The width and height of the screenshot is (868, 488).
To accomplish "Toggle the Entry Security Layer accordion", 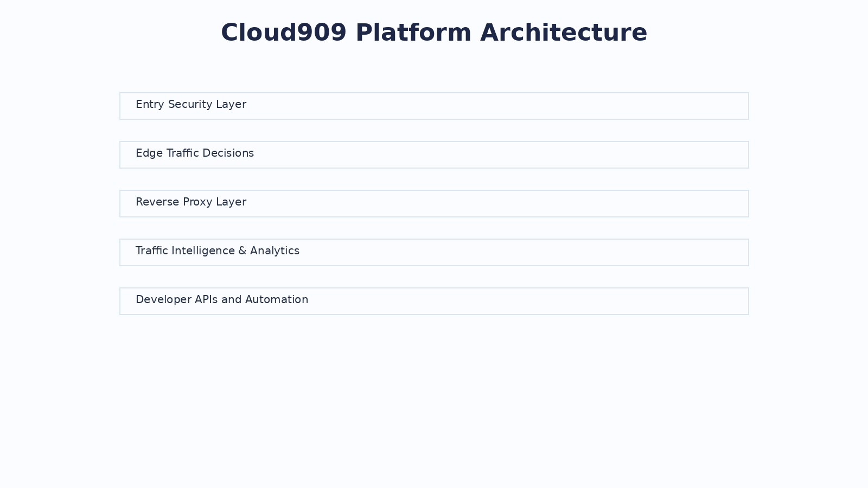I will coord(434,106).
